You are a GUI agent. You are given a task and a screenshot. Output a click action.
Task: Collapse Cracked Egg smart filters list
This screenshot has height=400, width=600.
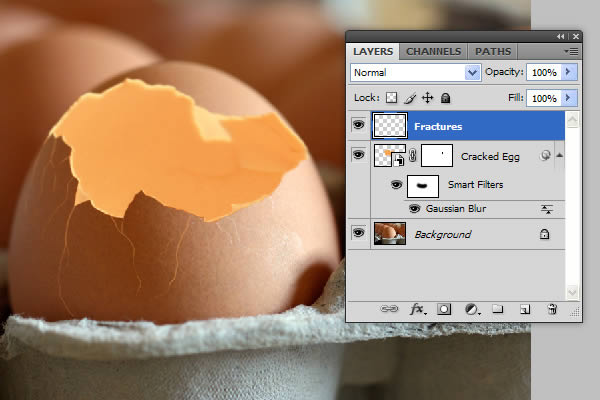[x=559, y=155]
